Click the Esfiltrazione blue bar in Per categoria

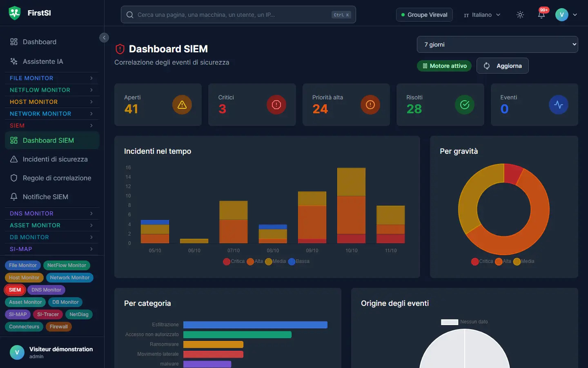255,325
